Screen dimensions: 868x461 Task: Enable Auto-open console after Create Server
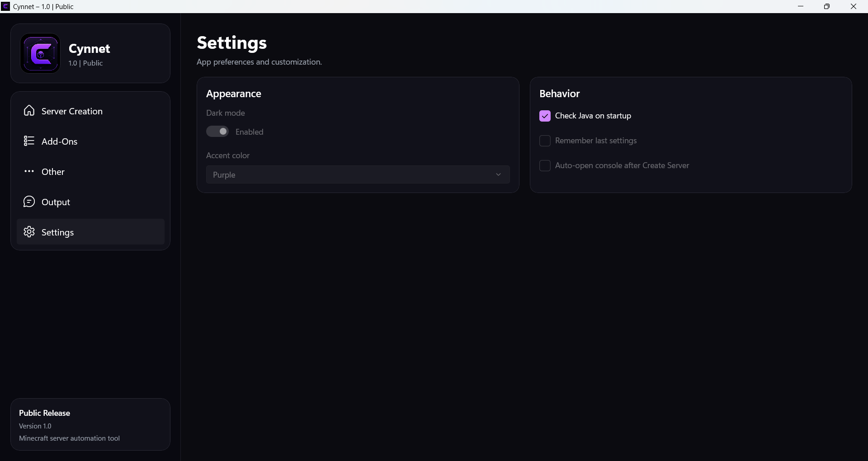pyautogui.click(x=545, y=166)
